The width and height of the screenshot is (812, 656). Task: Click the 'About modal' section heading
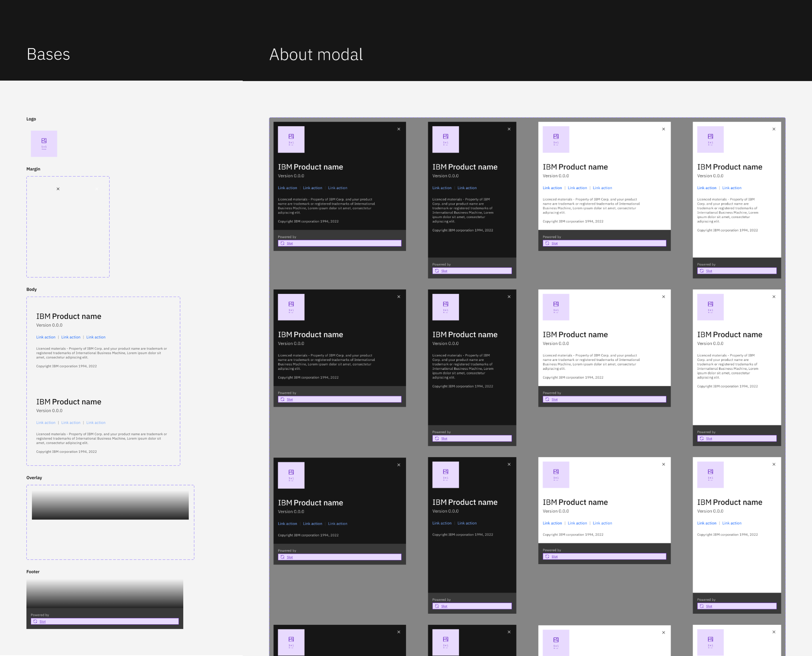click(316, 54)
